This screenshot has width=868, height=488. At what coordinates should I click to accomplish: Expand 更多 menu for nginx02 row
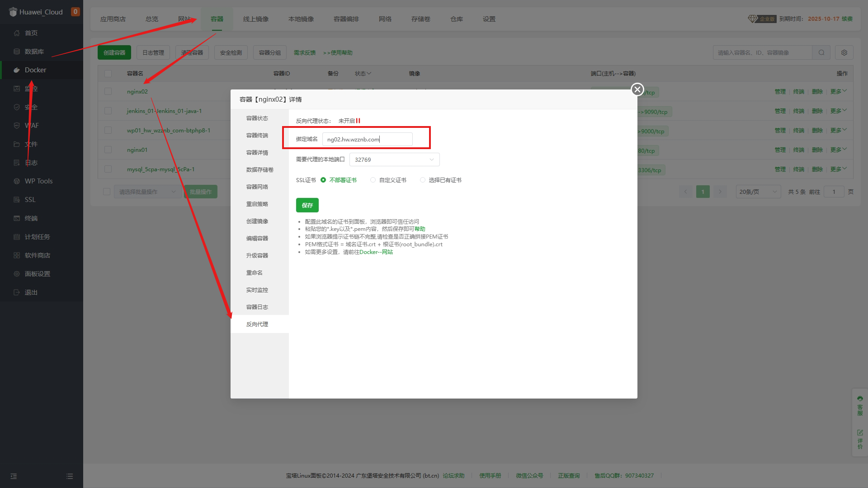tap(838, 91)
